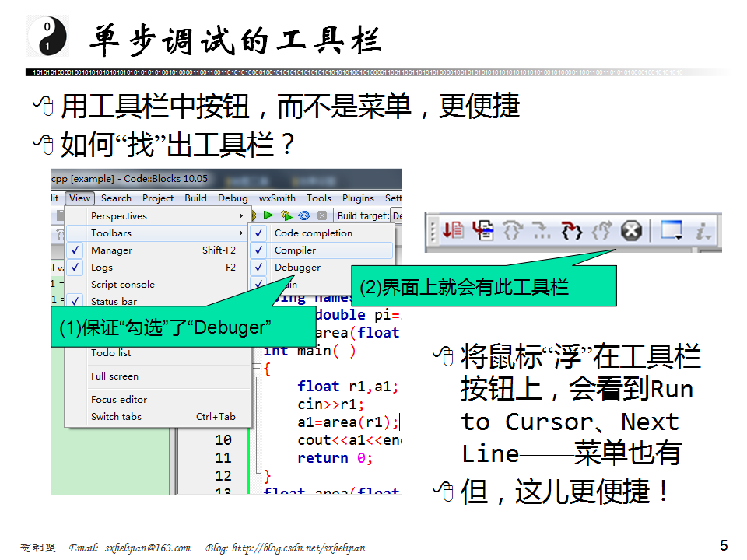
Task: Click the Debugger label in submenu
Action: 297,267
